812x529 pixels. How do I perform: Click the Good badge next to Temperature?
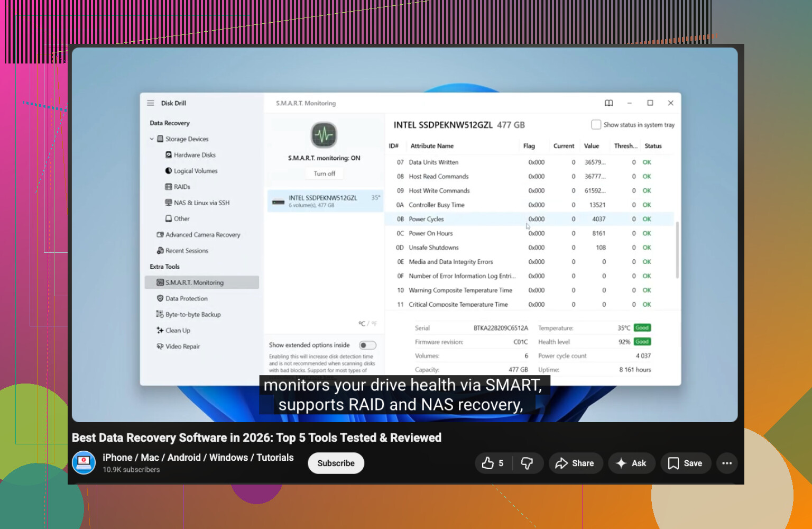(642, 328)
